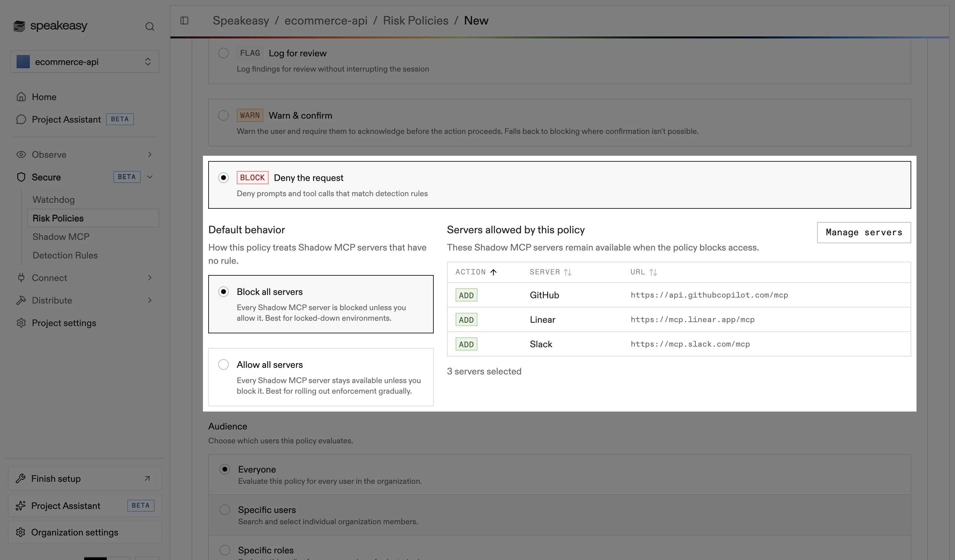Click the Secure shield icon
The height and width of the screenshot is (560, 955).
[21, 177]
